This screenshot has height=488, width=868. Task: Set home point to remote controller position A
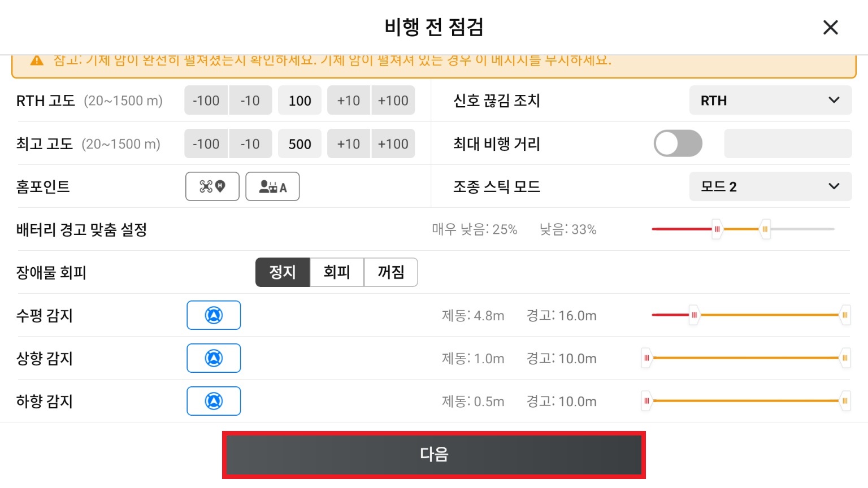(x=273, y=186)
